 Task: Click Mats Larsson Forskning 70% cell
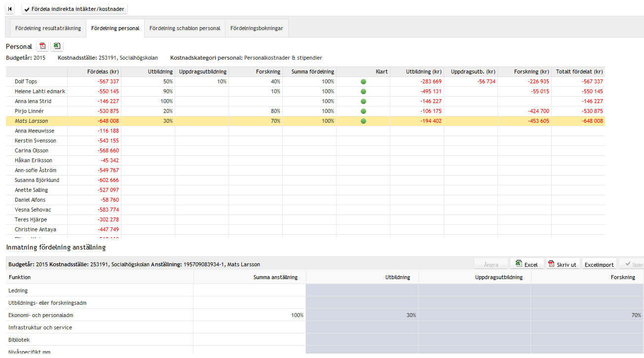click(256, 121)
